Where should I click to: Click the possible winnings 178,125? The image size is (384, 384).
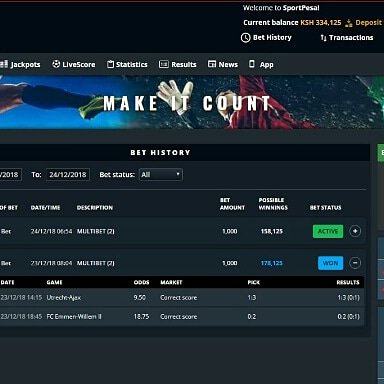click(x=272, y=263)
